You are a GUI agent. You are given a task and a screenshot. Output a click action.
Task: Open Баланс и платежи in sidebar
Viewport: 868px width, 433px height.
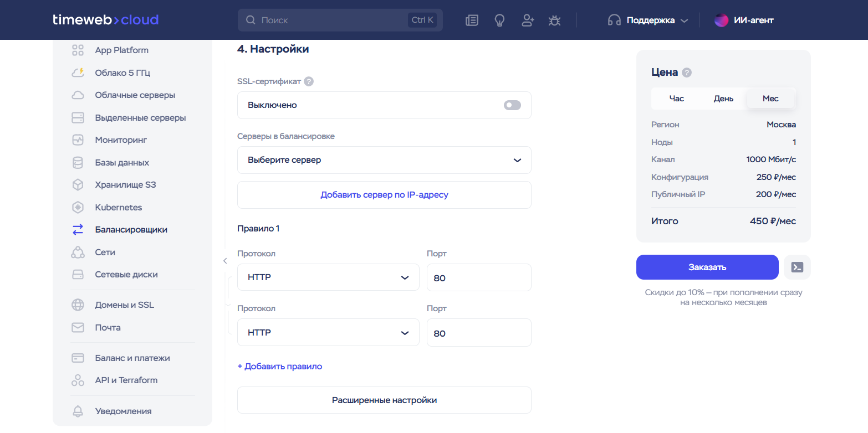pyautogui.click(x=132, y=358)
